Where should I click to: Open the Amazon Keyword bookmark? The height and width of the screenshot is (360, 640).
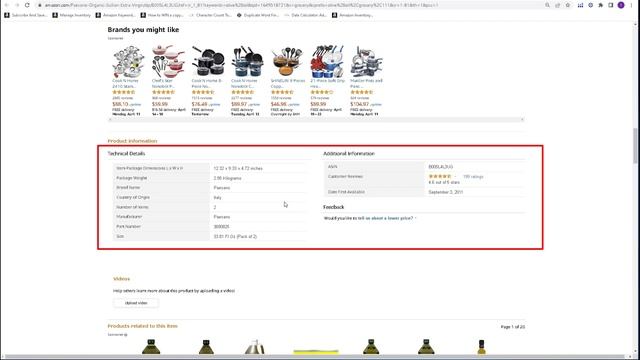pyautogui.click(x=115, y=15)
